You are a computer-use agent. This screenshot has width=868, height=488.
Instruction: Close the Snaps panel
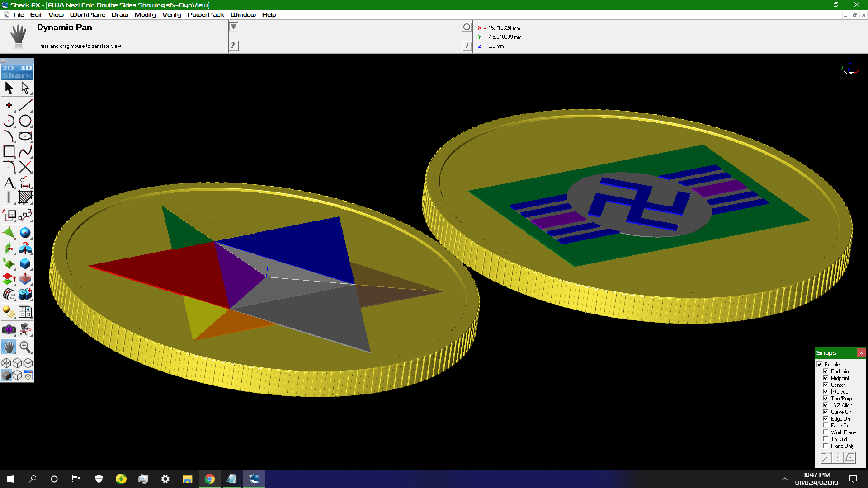coord(861,352)
